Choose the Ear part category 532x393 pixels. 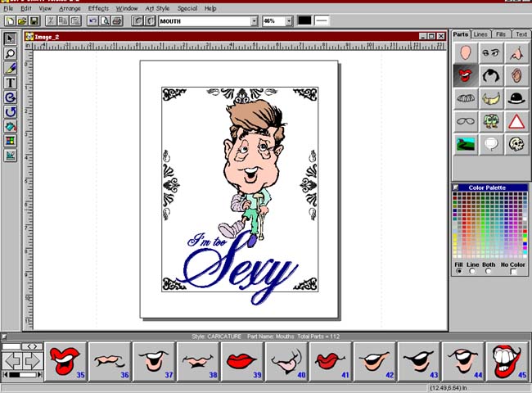click(516, 75)
